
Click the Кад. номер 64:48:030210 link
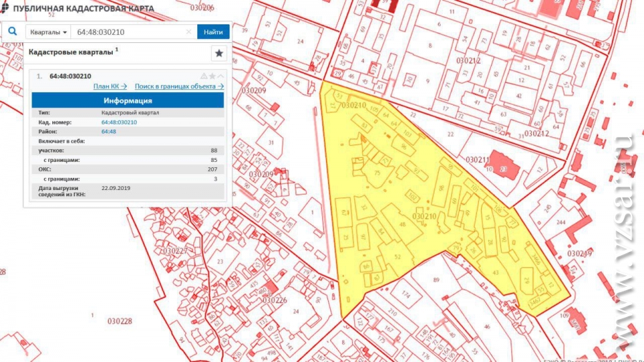click(119, 122)
